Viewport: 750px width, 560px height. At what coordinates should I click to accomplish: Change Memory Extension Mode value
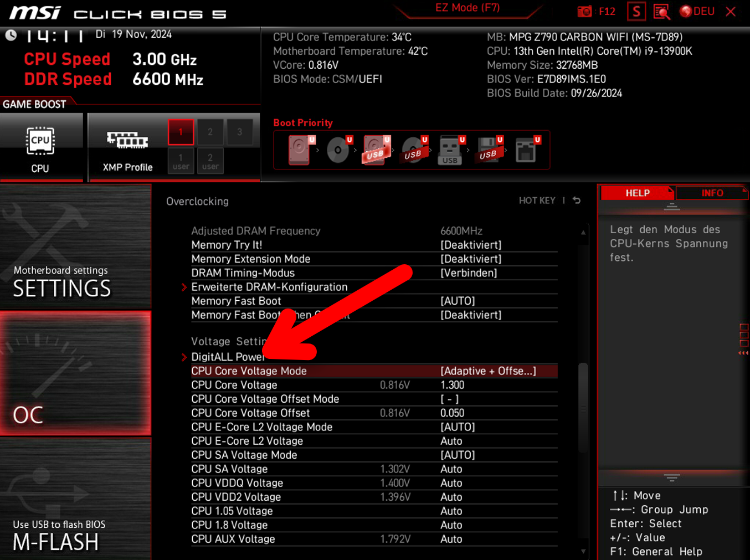(471, 259)
